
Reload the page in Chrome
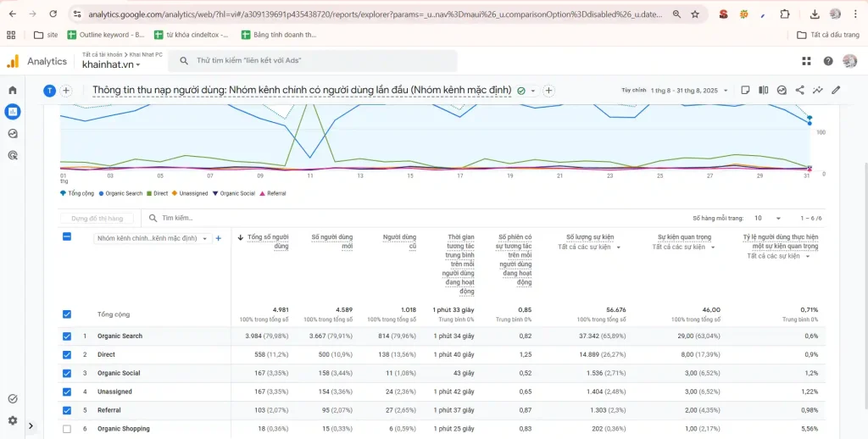pos(53,14)
